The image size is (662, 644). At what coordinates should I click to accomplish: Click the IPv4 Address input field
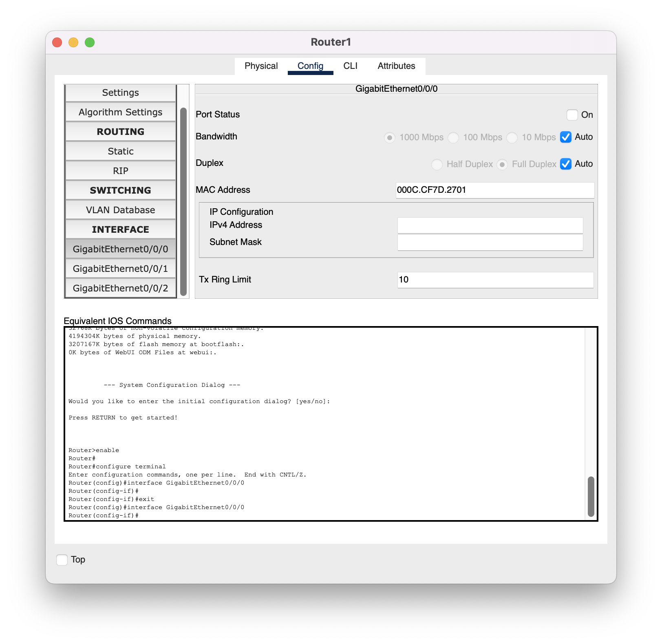(x=490, y=225)
